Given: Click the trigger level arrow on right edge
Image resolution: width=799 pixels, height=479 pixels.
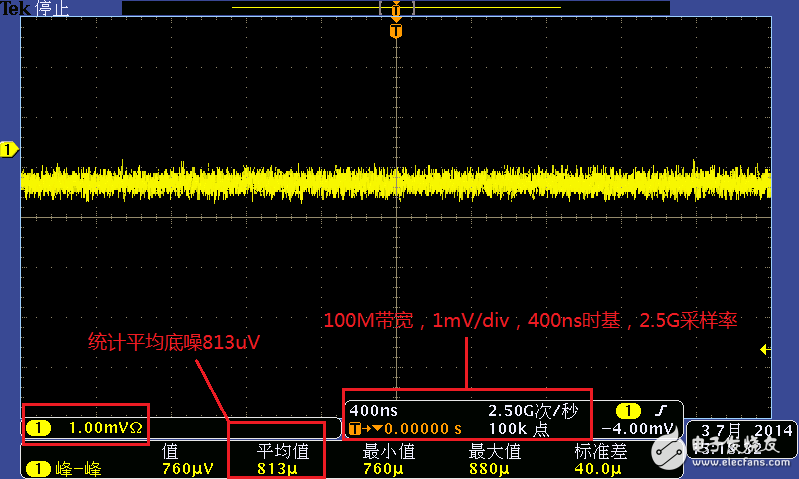Looking at the screenshot, I should click(x=765, y=349).
